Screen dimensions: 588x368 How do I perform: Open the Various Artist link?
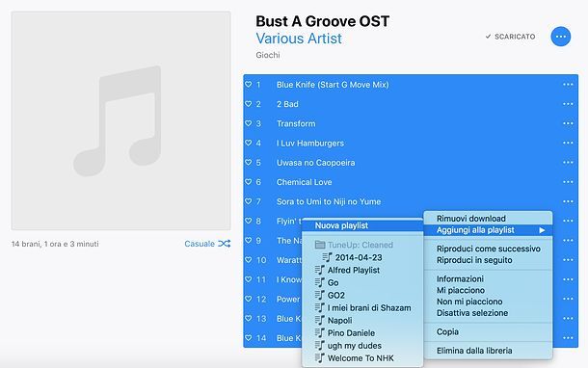click(x=299, y=39)
